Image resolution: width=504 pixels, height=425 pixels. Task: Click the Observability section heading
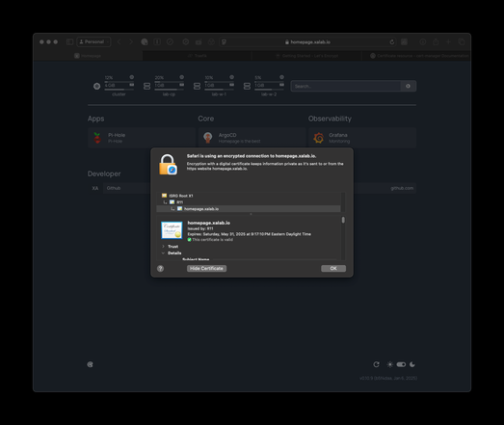click(x=330, y=119)
